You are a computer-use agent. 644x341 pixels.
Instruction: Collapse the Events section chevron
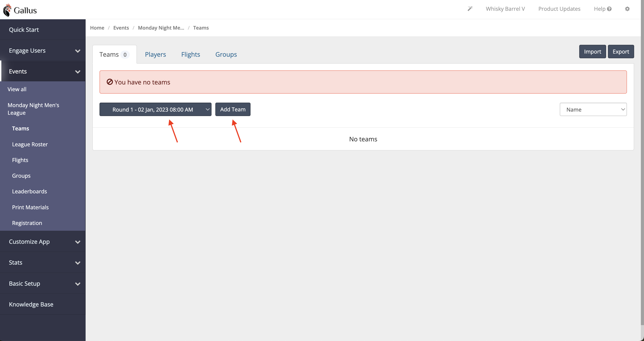(78, 71)
